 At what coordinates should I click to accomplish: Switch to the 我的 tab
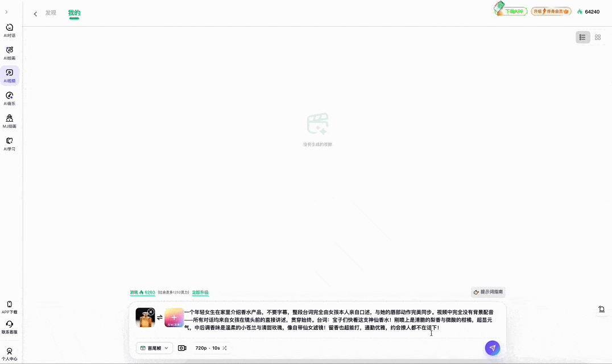tap(74, 13)
